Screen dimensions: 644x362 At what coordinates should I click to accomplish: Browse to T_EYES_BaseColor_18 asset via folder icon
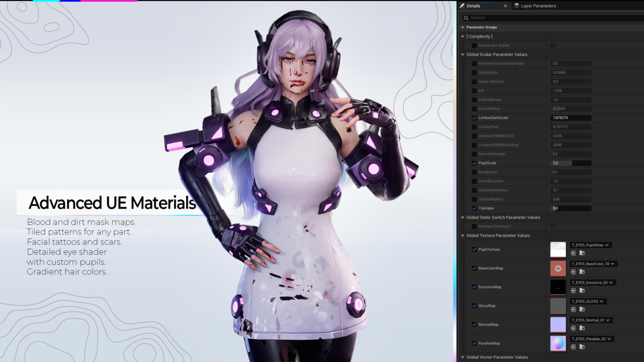point(582,272)
